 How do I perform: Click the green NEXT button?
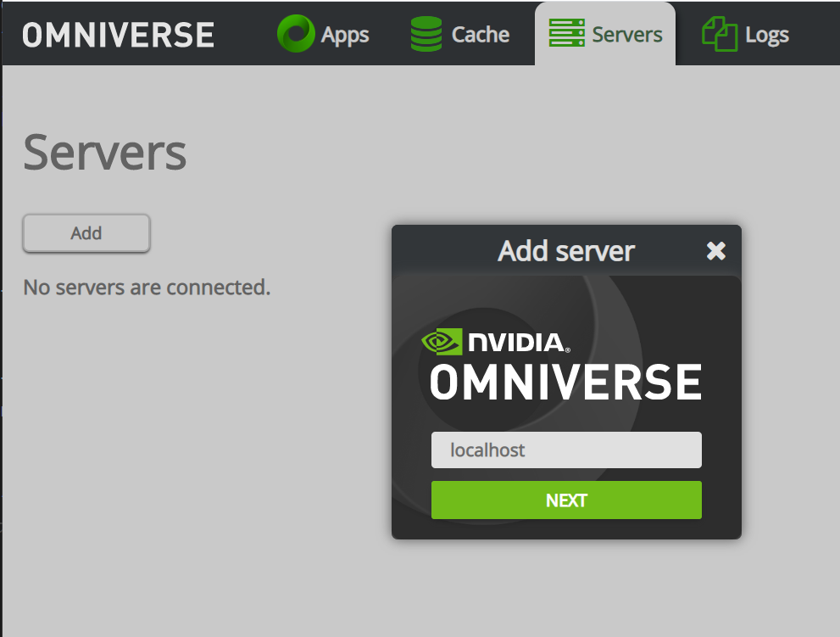tap(566, 500)
